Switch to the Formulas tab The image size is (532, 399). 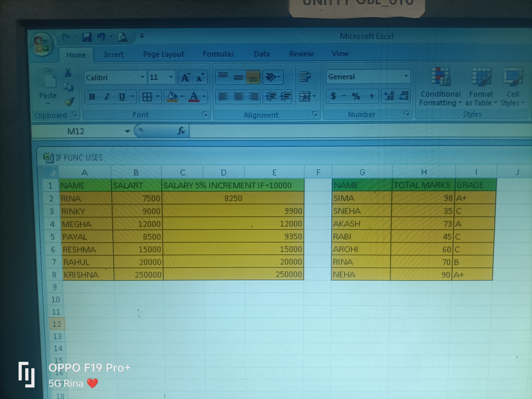[218, 54]
